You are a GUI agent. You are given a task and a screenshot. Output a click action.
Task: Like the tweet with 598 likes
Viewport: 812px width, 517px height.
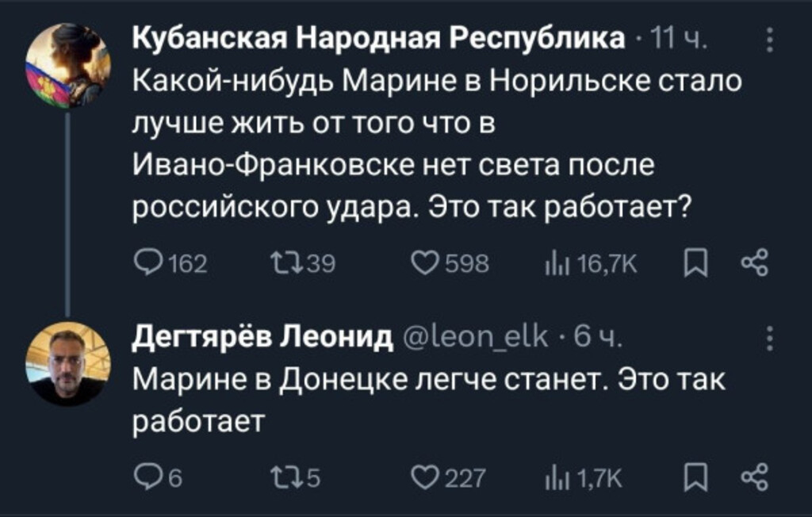pyautogui.click(x=427, y=262)
